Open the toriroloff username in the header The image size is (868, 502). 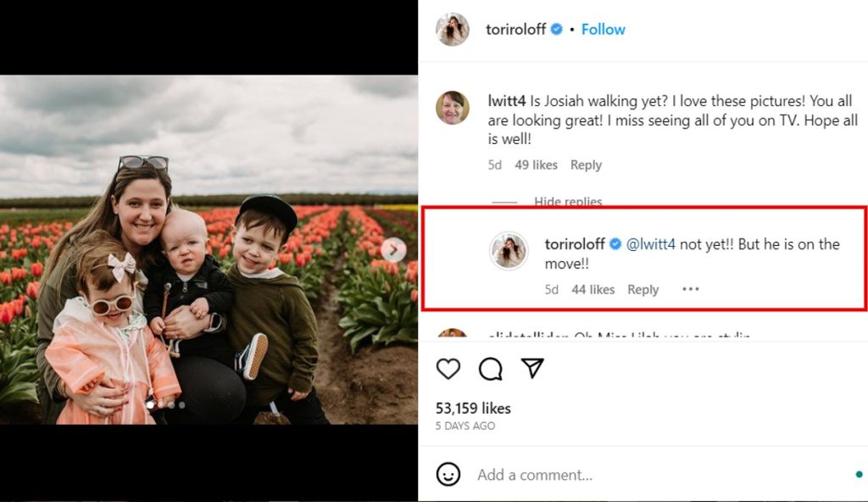[515, 30]
